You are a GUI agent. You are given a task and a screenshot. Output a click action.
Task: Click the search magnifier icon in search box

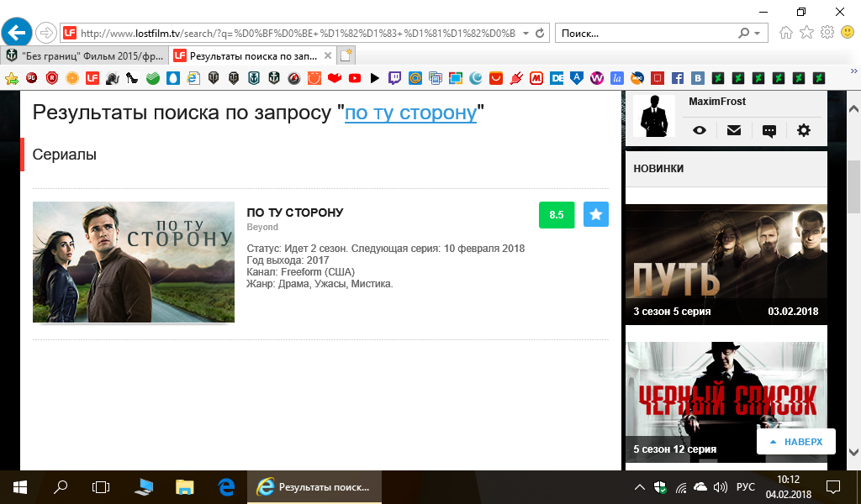tap(743, 33)
